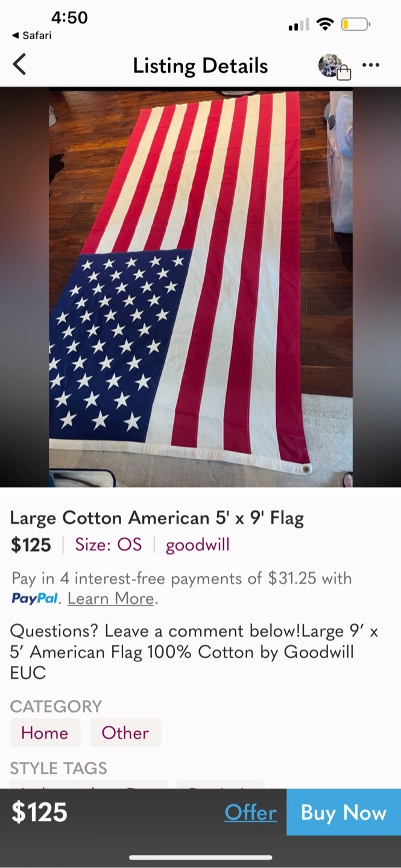
Task: Tap the PayPal logo
Action: [35, 599]
